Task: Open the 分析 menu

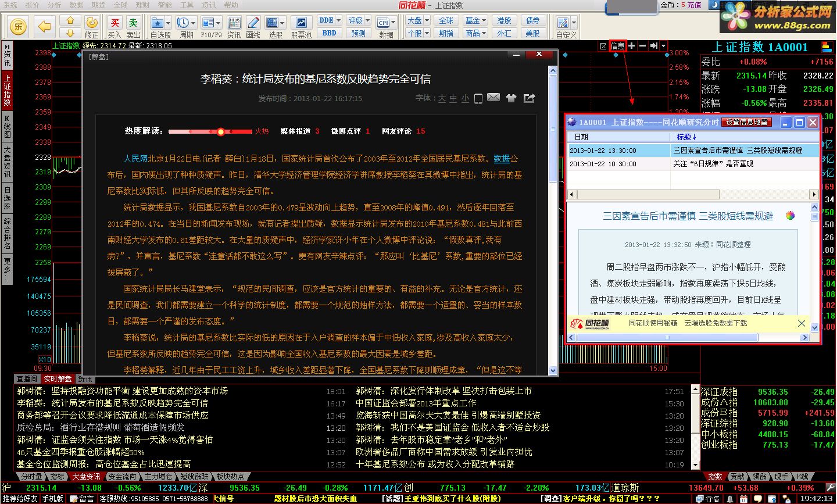Action: pos(54,5)
